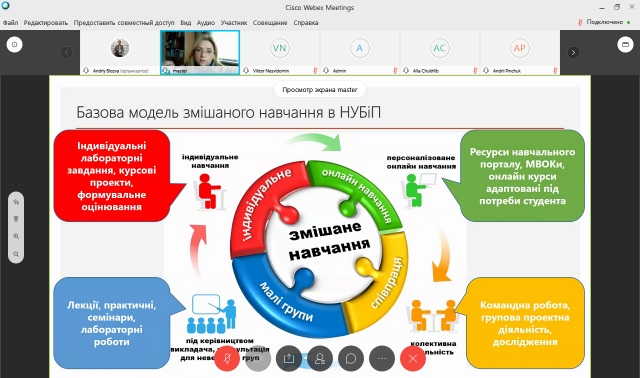Image resolution: width=640 pixels, height=378 pixels.
Task: Click the muted mic icon beside Подключено
Action: tap(580, 22)
